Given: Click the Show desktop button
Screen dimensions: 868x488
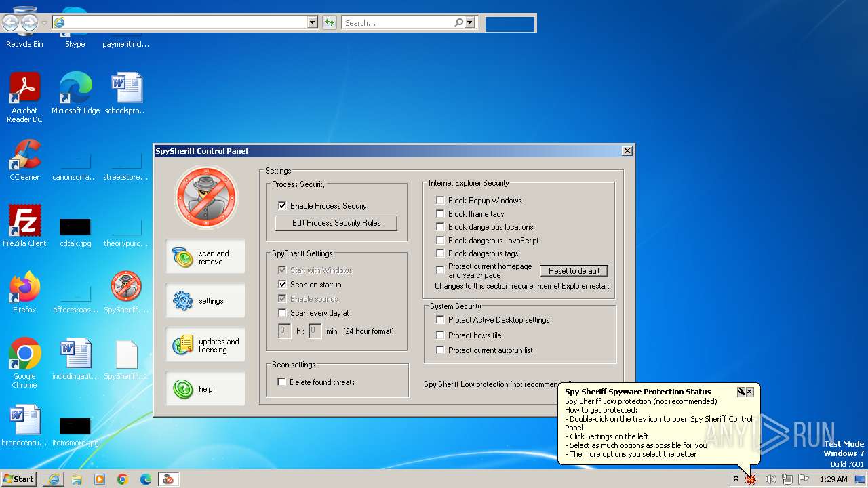Looking at the screenshot, I should pos(861,479).
